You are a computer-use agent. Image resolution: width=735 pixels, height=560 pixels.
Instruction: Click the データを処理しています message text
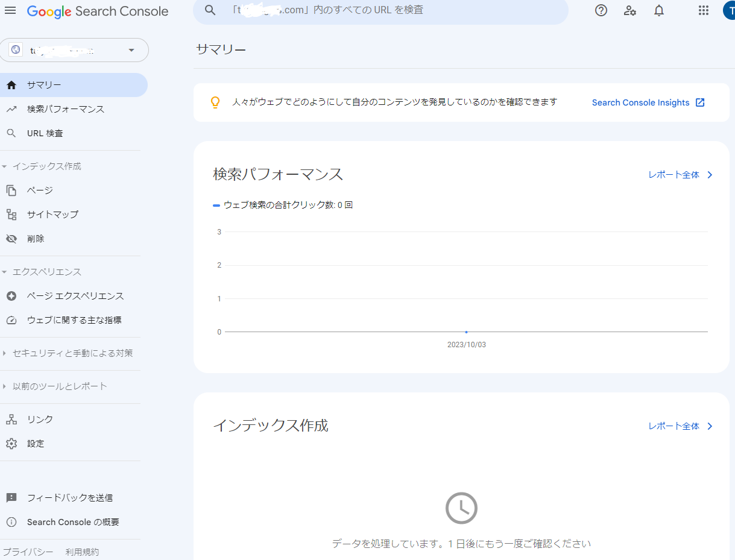[x=461, y=544]
